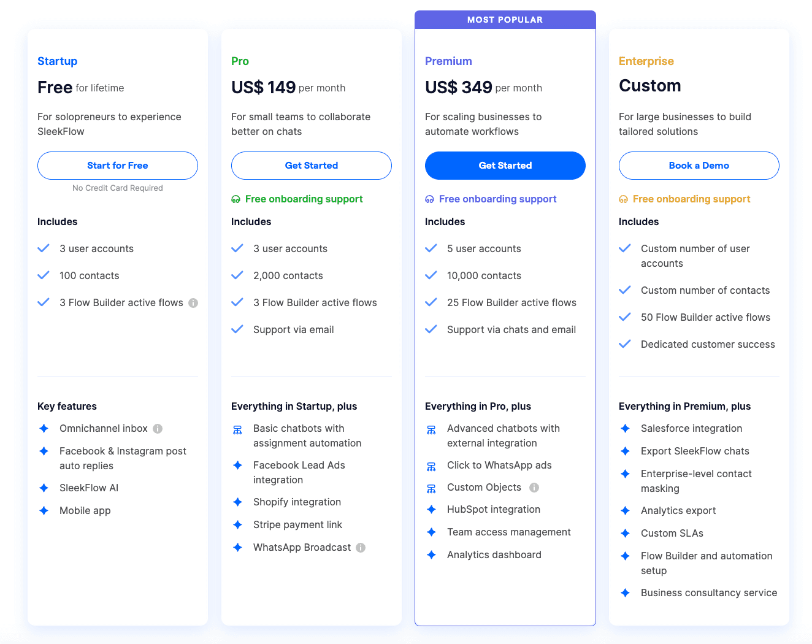Click US$ 349 per month price
Image resolution: width=812 pixels, height=644 pixels.
pos(483,88)
